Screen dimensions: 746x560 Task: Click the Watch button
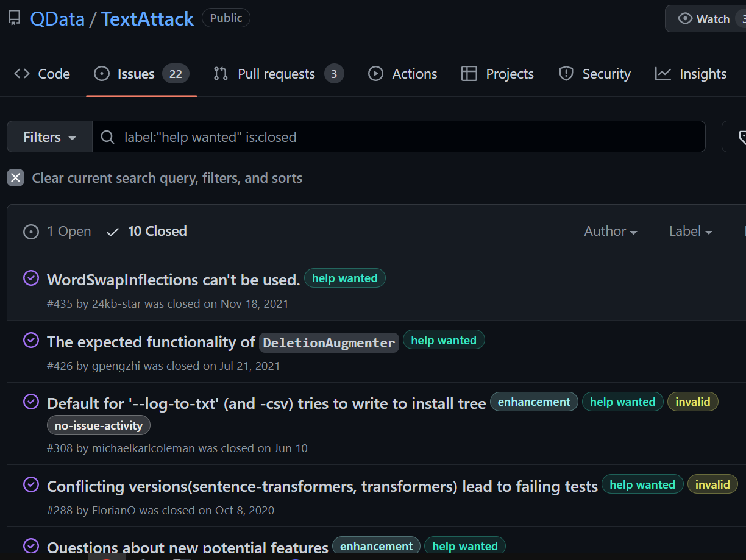coord(706,19)
